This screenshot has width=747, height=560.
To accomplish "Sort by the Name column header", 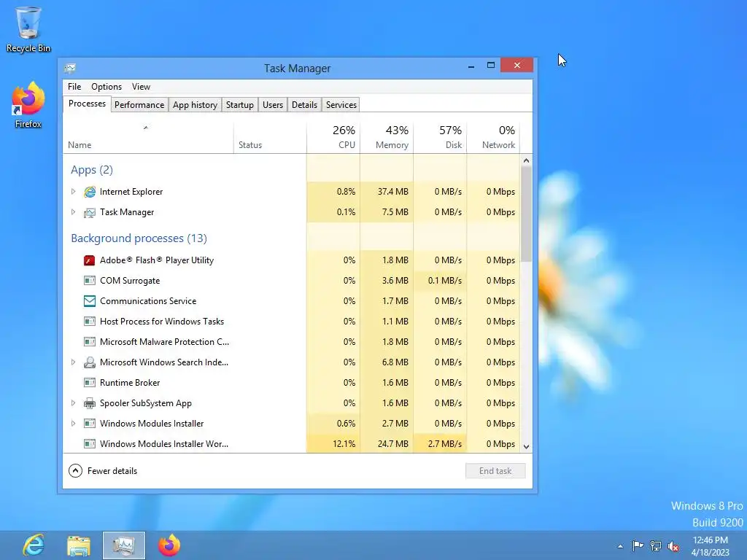I will 148,138.
